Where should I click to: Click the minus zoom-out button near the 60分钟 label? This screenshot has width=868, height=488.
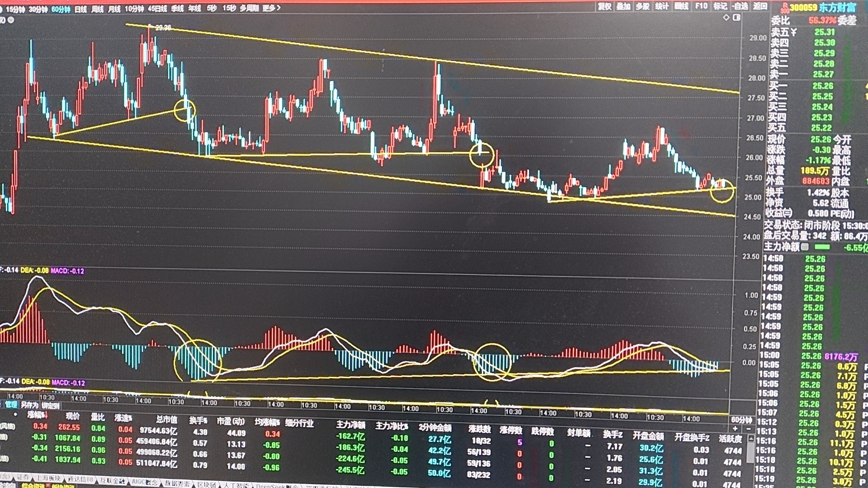[x=748, y=428]
